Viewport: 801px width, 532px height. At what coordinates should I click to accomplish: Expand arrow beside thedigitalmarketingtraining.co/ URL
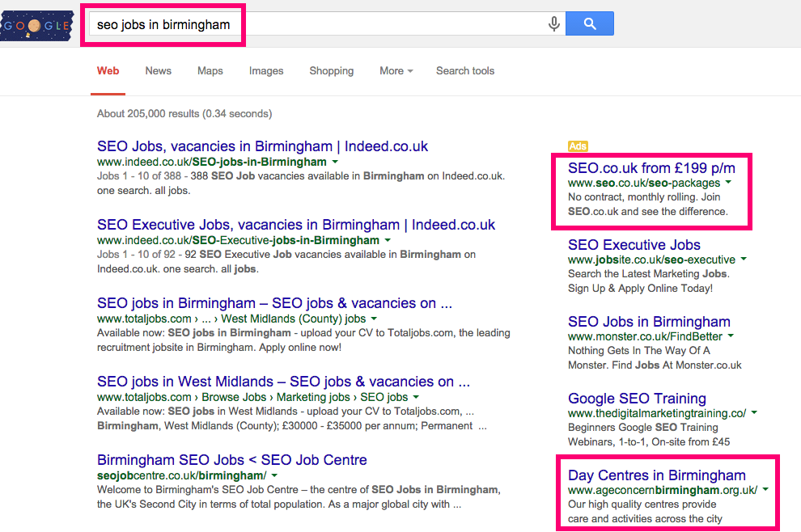tap(754, 412)
